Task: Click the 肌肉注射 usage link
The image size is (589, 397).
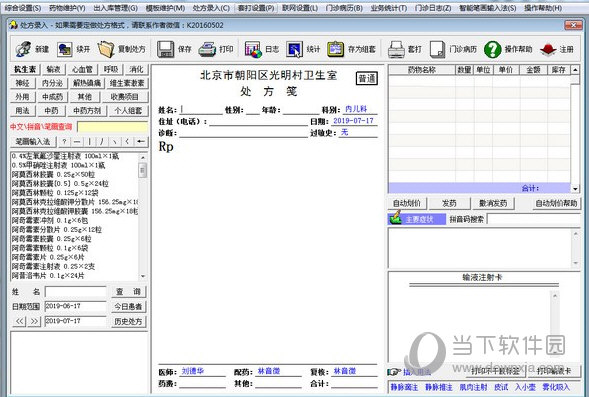Action: tap(473, 387)
